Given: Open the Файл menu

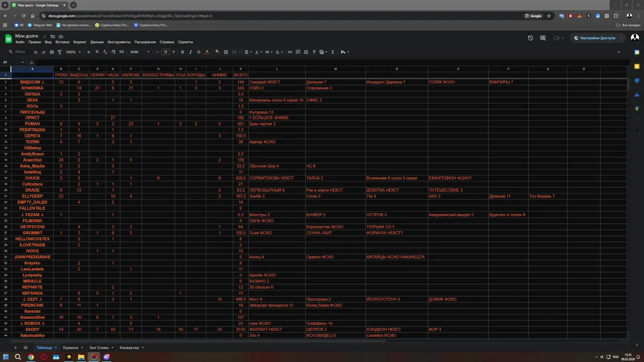Looking at the screenshot, I should 20,42.
